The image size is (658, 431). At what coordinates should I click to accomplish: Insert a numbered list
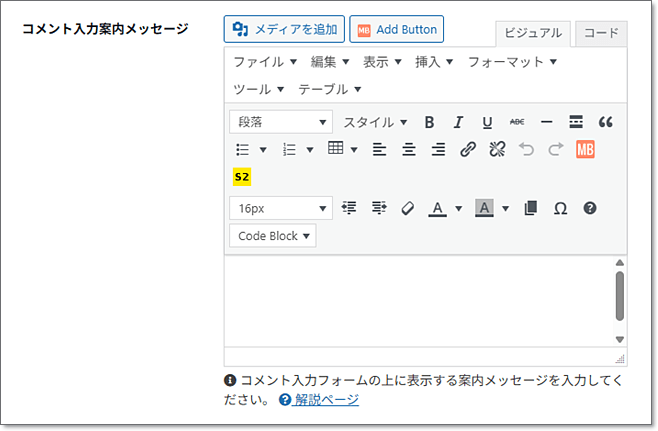289,149
